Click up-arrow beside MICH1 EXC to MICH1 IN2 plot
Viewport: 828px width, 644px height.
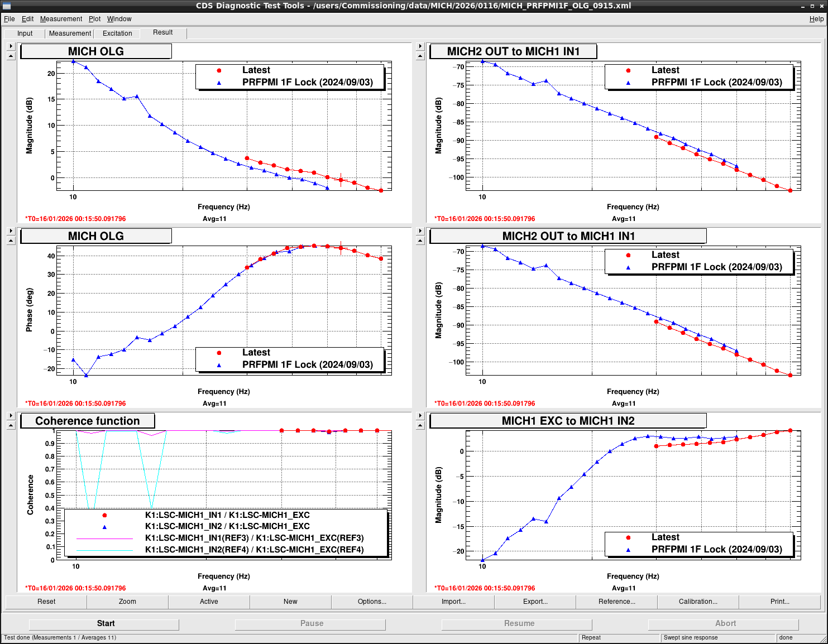[x=420, y=425]
